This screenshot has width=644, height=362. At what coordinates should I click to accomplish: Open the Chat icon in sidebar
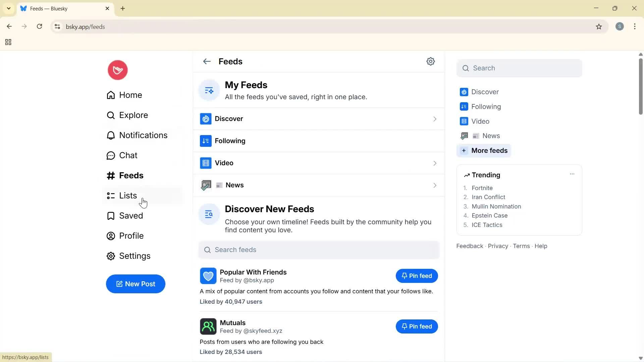coord(111,155)
